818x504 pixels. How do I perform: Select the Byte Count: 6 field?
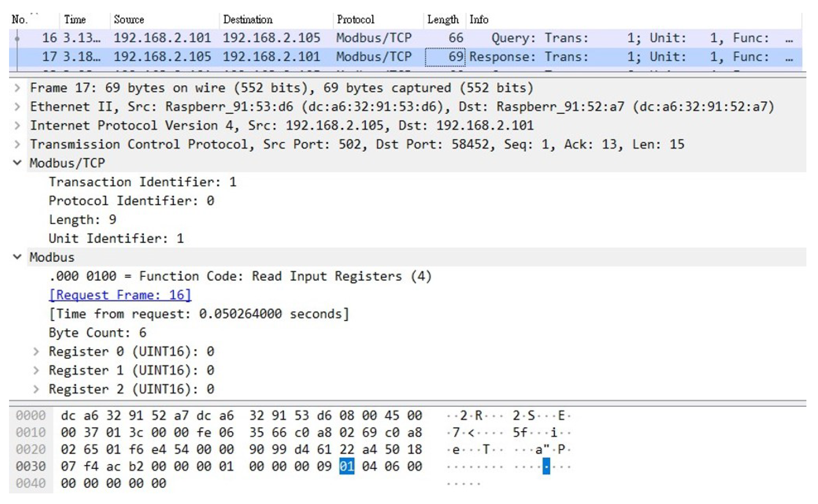97,333
